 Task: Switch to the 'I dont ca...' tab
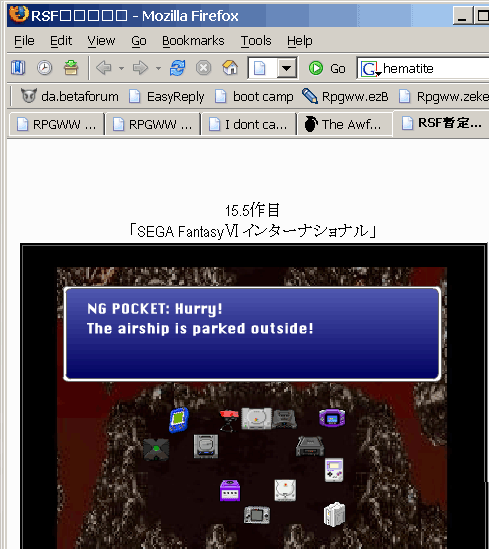(x=249, y=124)
